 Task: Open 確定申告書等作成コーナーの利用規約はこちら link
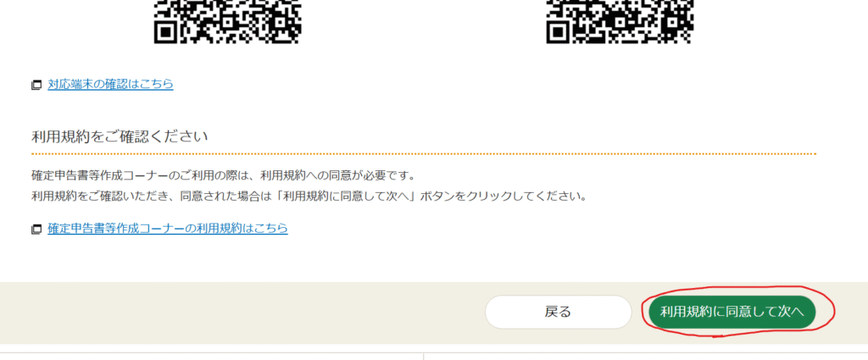[168, 228]
